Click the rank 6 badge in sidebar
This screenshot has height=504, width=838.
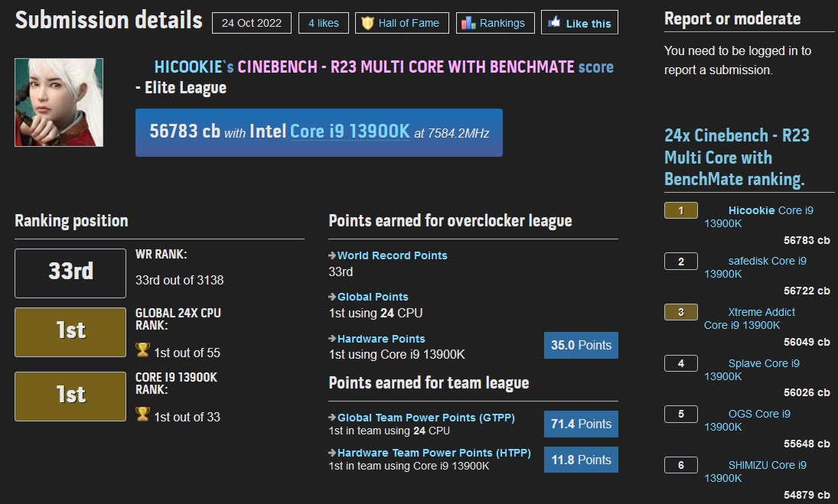click(x=681, y=465)
